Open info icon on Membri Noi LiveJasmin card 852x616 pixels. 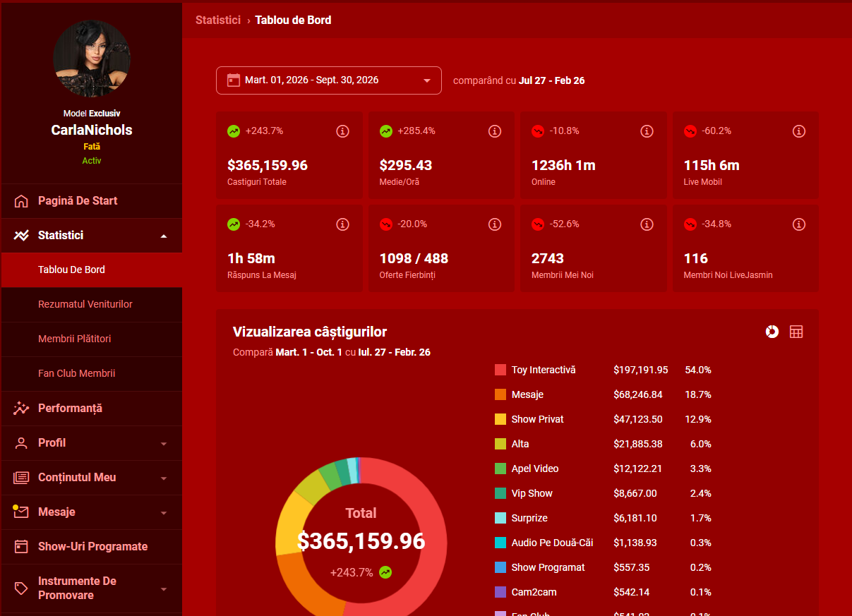click(x=799, y=224)
